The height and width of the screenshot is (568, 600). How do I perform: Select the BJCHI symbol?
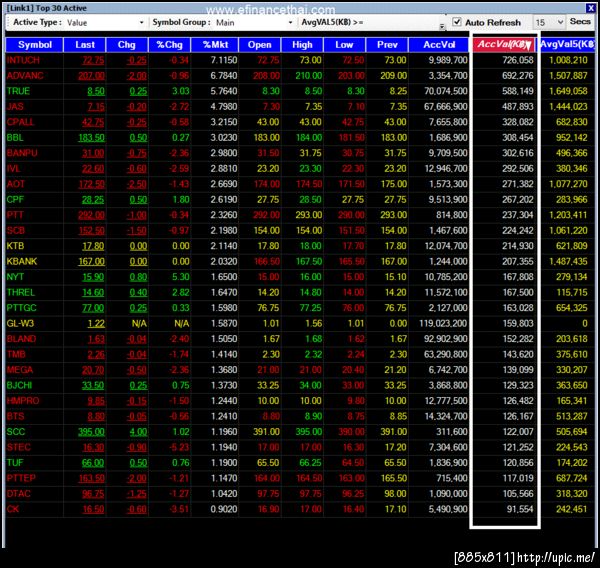[x=19, y=385]
